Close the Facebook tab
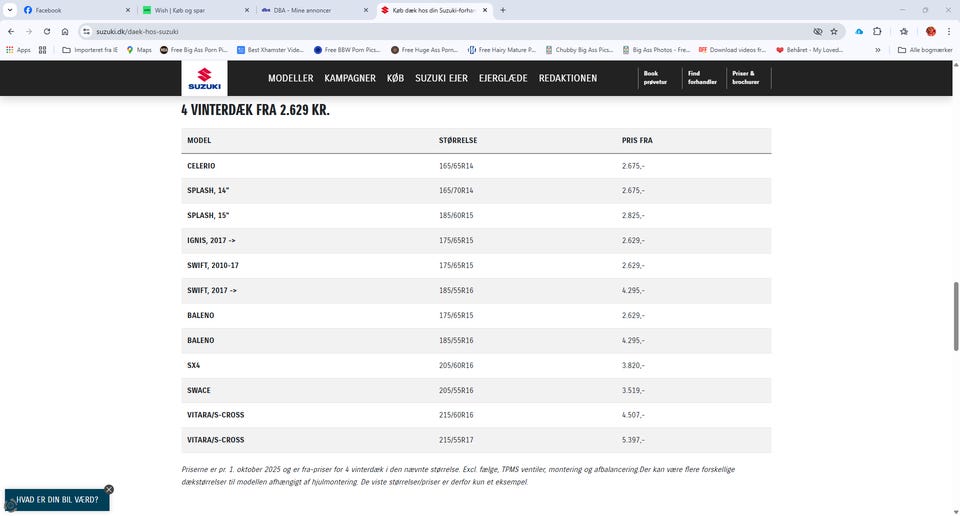This screenshot has height=516, width=960. tap(127, 10)
